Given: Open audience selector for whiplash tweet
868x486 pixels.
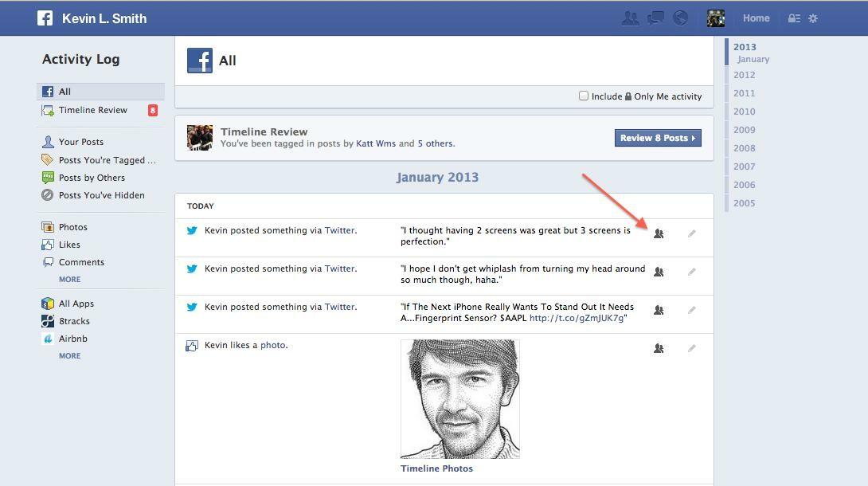Looking at the screenshot, I should tap(659, 272).
